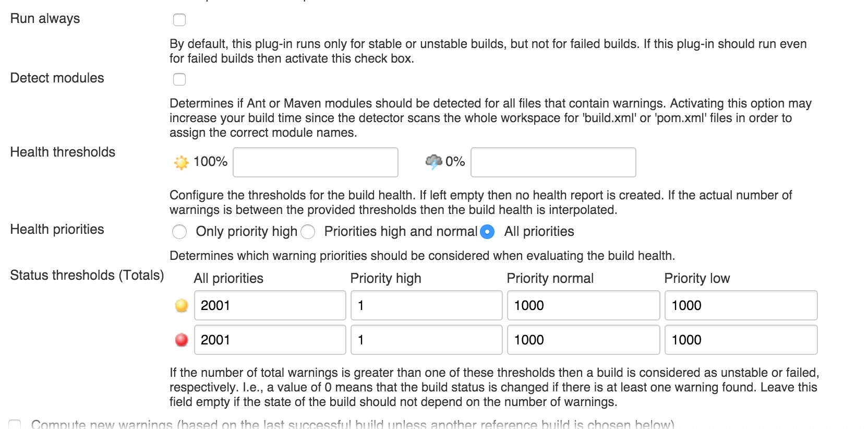Edit failed Priority high threshold field

click(x=426, y=340)
